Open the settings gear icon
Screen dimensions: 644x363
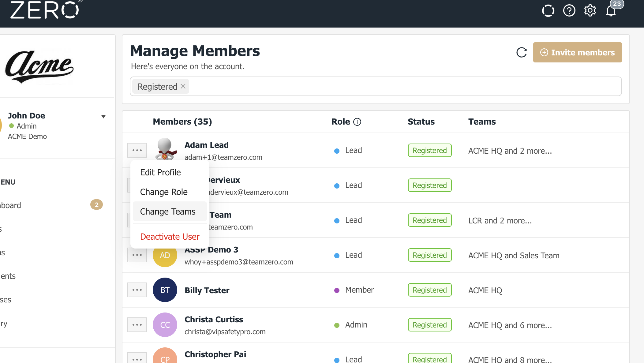(590, 11)
